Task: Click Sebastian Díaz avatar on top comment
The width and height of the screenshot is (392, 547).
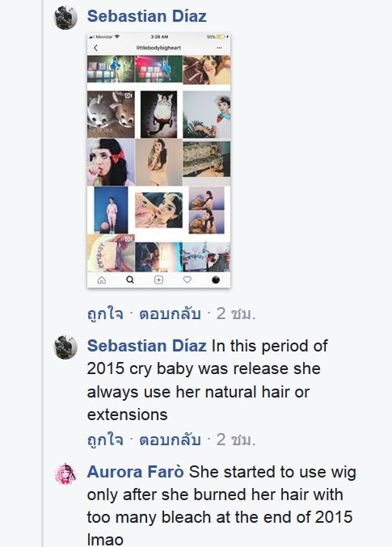Action: [65, 18]
